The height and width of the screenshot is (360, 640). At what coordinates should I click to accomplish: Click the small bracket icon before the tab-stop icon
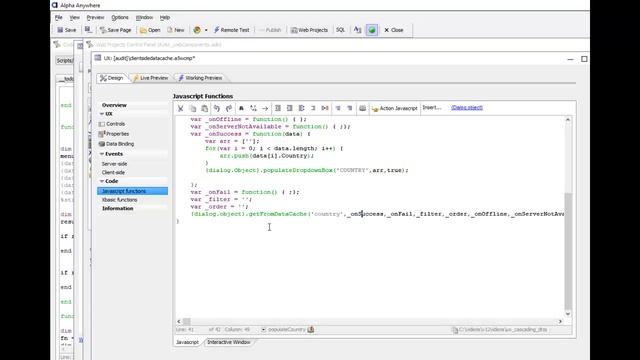point(313,108)
